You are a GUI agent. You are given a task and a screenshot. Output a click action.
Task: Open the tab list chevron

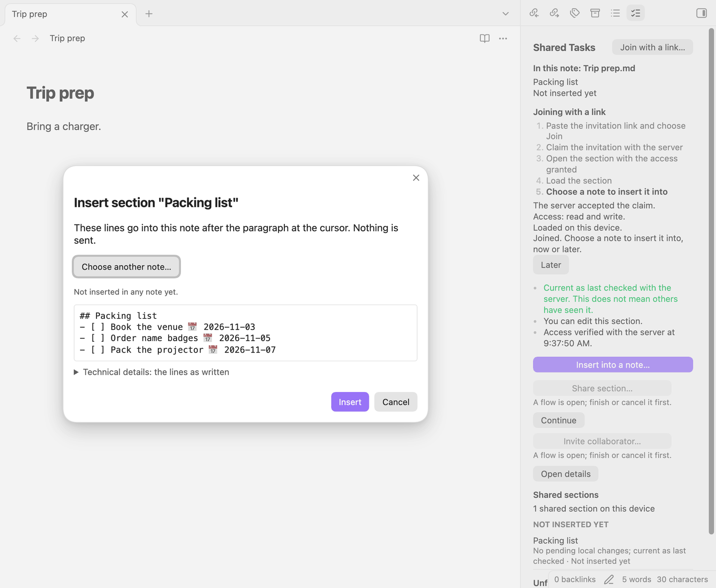pos(506,13)
